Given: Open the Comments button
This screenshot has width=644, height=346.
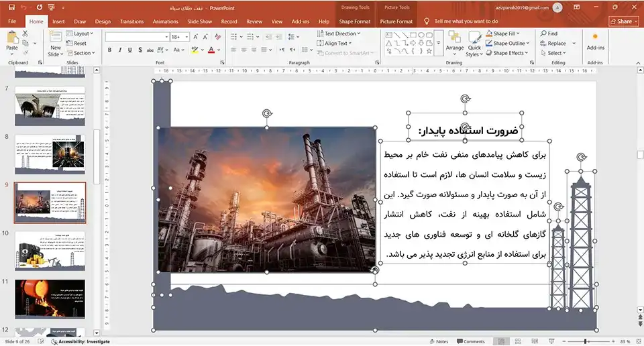Looking at the screenshot, I should pos(471,341).
